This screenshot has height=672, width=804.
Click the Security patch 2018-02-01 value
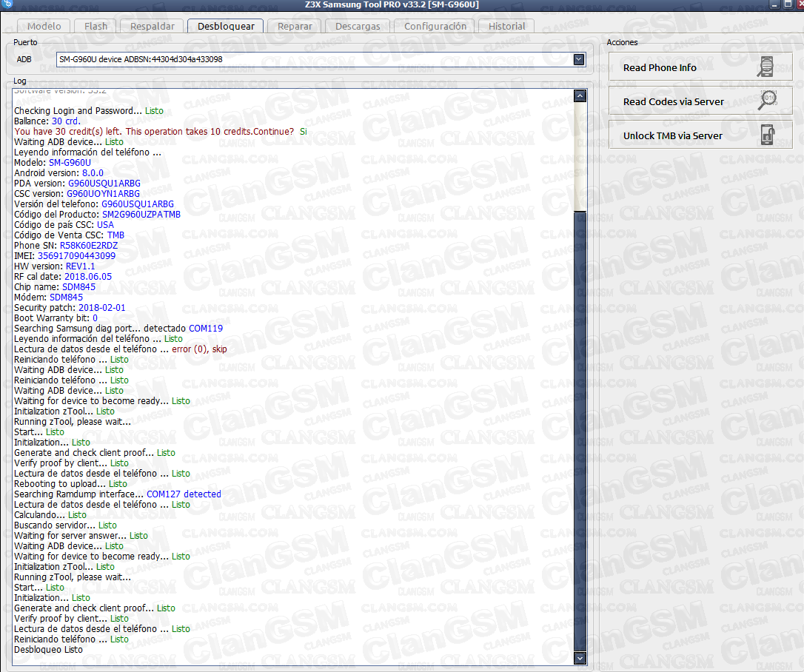[x=101, y=308]
